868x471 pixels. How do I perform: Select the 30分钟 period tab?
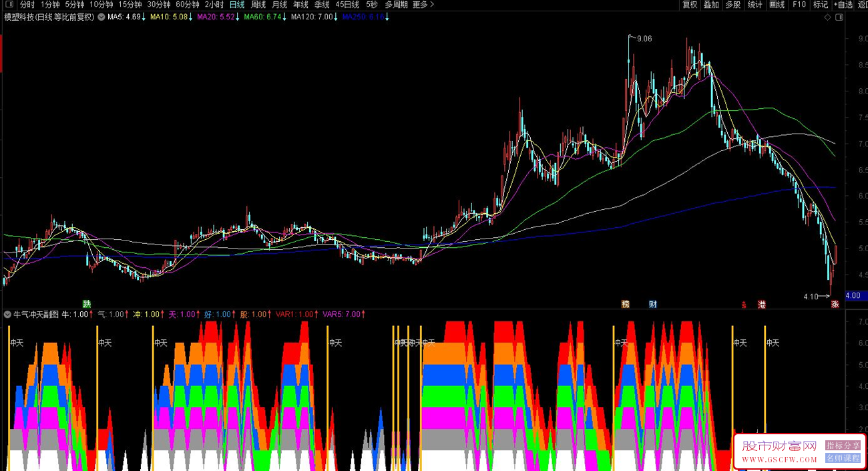159,5
